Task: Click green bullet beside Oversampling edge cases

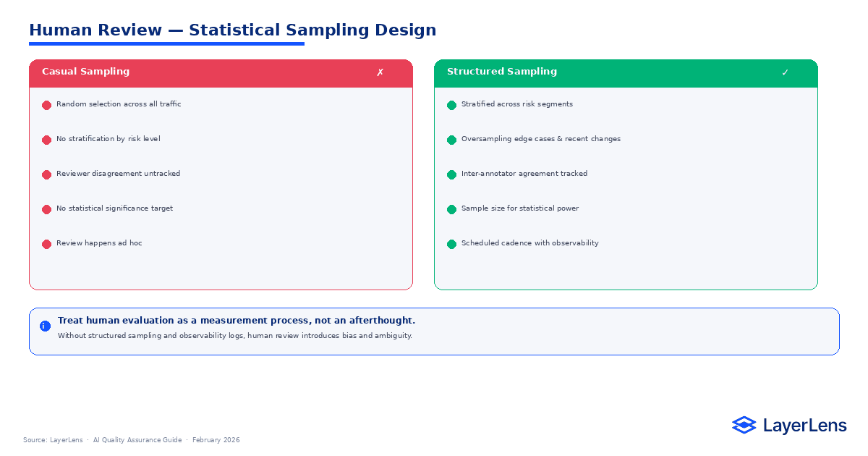Action: pos(451,140)
